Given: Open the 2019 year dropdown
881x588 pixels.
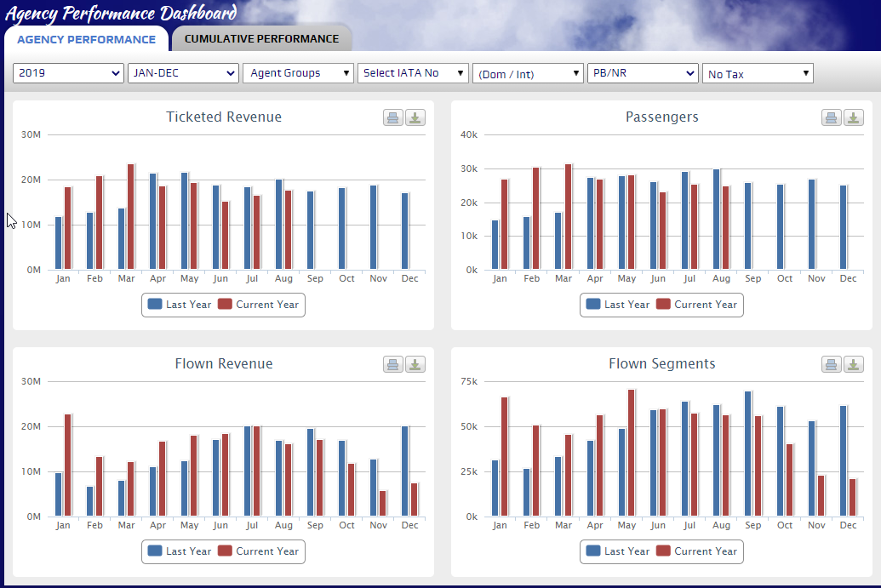Looking at the screenshot, I should (68, 73).
